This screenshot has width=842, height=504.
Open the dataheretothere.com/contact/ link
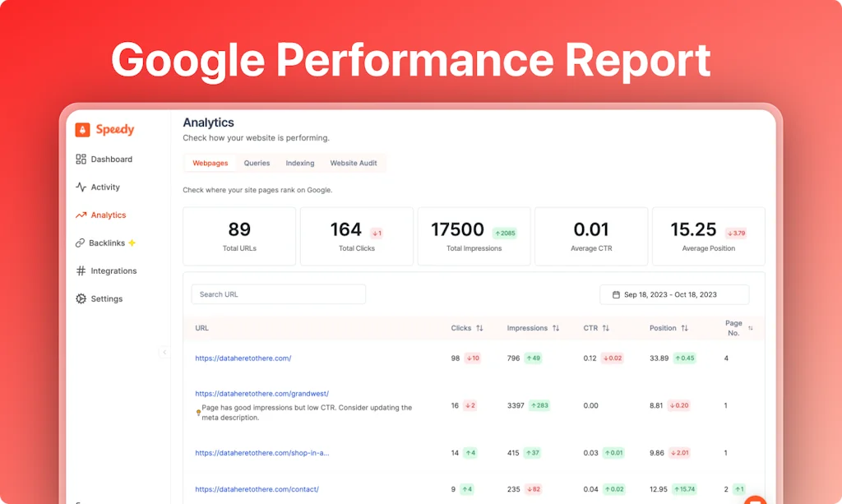pos(257,489)
